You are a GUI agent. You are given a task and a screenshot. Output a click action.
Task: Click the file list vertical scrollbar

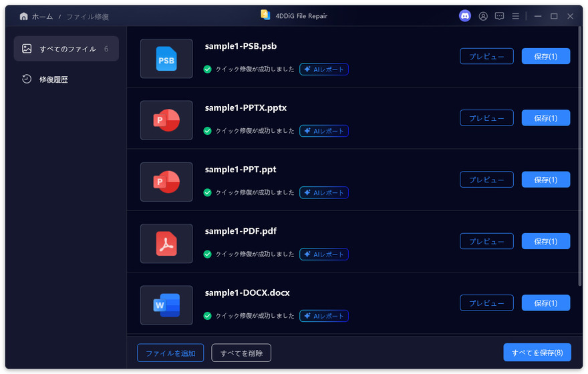[x=580, y=156]
